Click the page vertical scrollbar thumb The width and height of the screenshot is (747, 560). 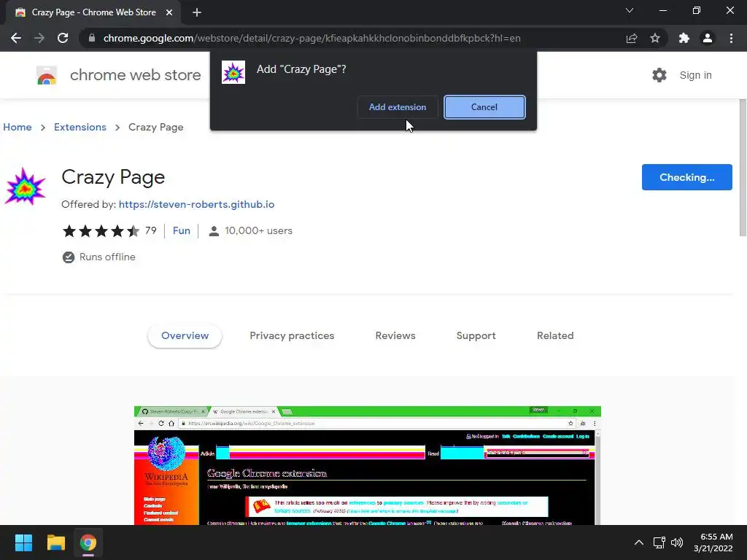(x=743, y=167)
